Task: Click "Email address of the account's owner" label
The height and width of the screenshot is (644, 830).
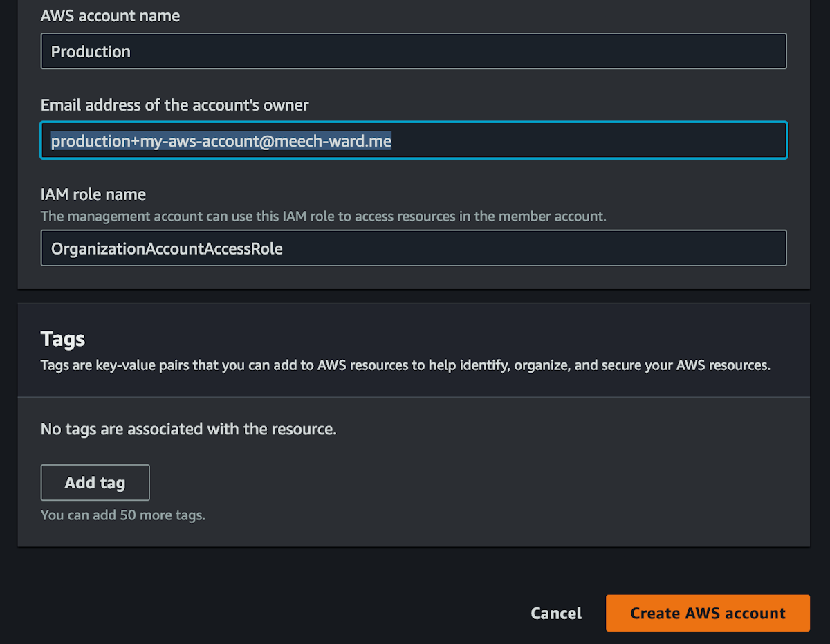Action: pyautogui.click(x=175, y=105)
